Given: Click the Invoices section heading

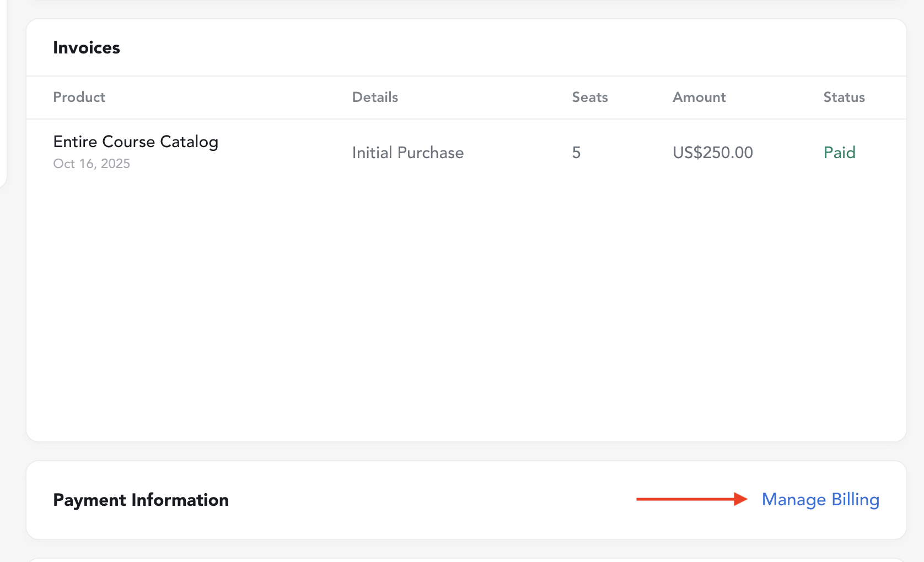Looking at the screenshot, I should coord(87,48).
